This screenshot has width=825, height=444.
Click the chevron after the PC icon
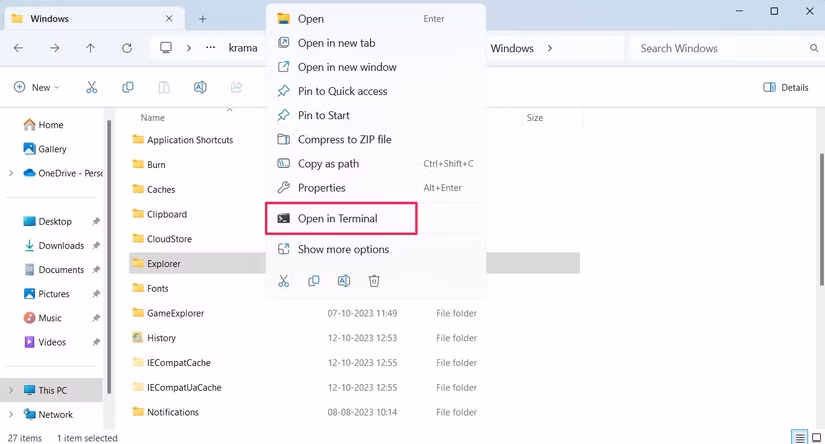coord(188,48)
